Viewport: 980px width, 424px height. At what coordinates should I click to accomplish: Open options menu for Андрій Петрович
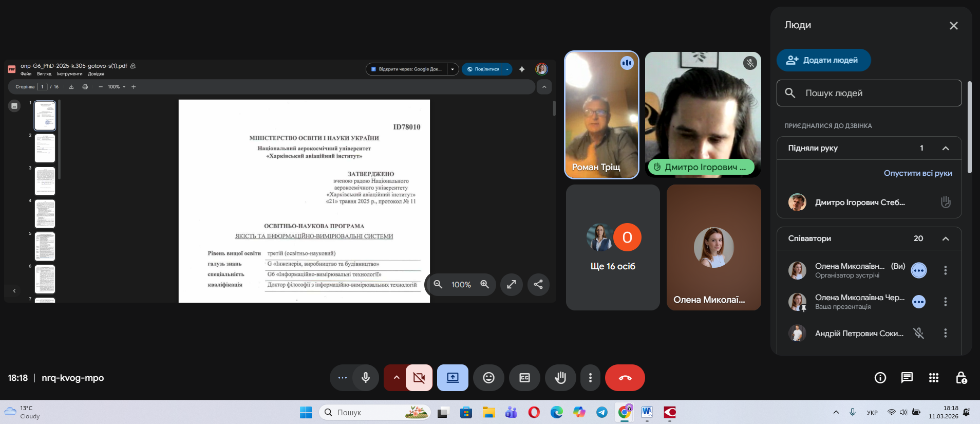click(945, 333)
